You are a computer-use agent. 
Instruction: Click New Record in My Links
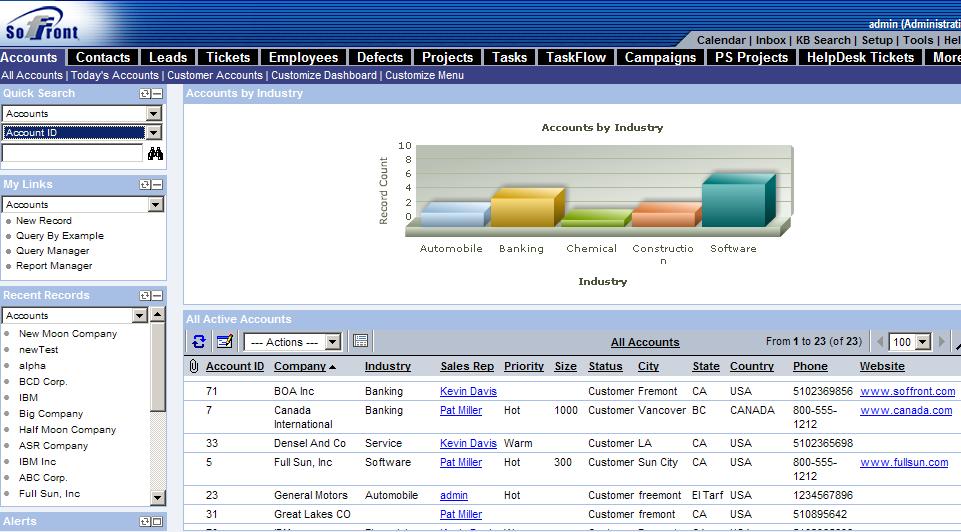(44, 221)
